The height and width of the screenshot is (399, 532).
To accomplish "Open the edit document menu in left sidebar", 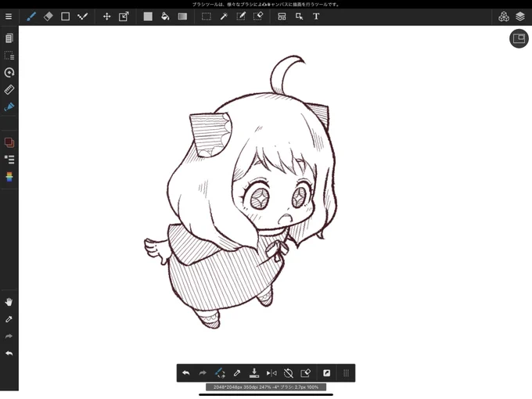I will pos(9,38).
